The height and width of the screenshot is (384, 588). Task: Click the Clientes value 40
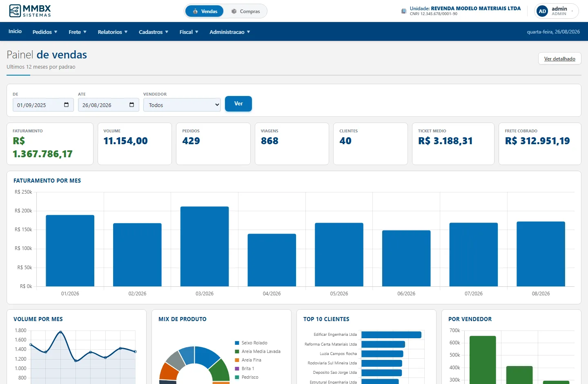tap(345, 141)
